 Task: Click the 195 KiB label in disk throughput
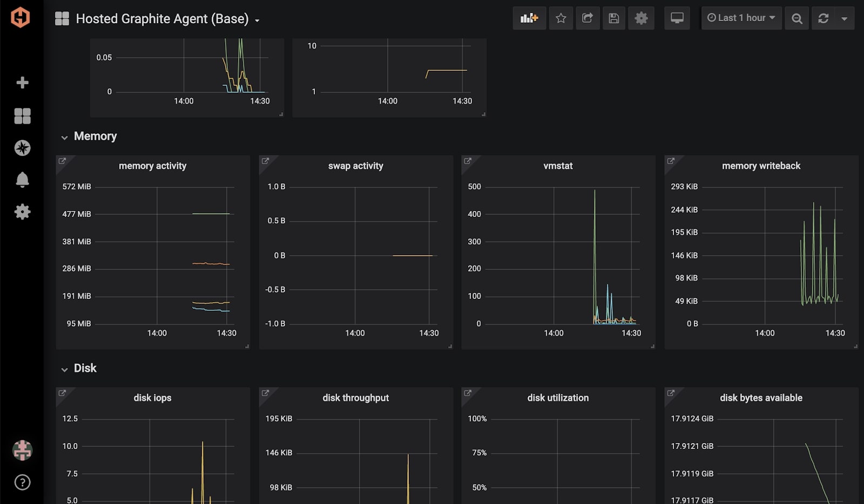click(279, 419)
